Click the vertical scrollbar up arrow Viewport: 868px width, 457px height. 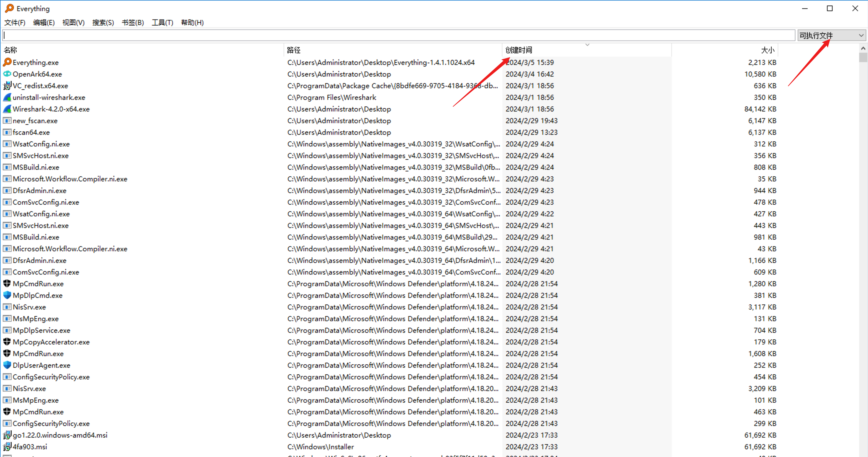[x=863, y=48]
